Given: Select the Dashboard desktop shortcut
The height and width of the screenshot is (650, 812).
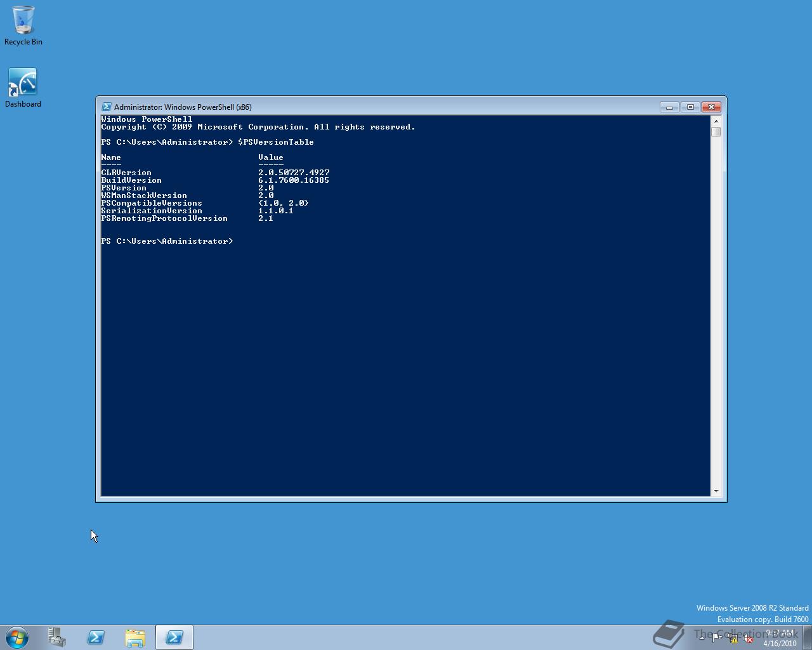Looking at the screenshot, I should (x=23, y=88).
